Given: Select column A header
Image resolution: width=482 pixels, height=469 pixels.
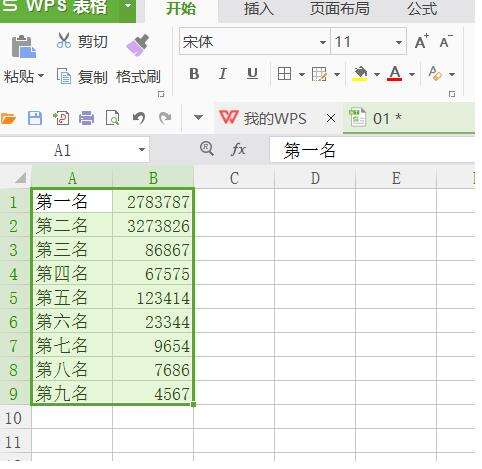Looking at the screenshot, I should coord(72,178).
